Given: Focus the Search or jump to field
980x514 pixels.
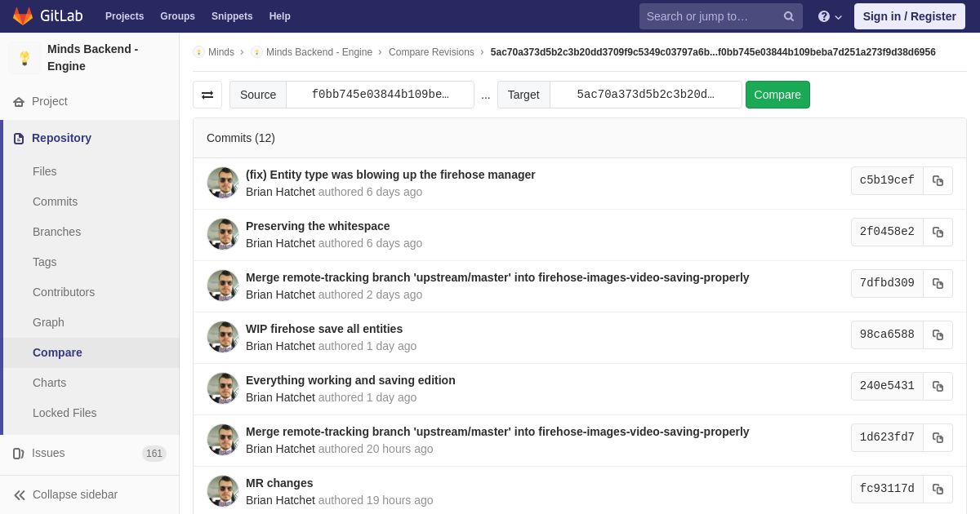Looking at the screenshot, I should 709,16.
